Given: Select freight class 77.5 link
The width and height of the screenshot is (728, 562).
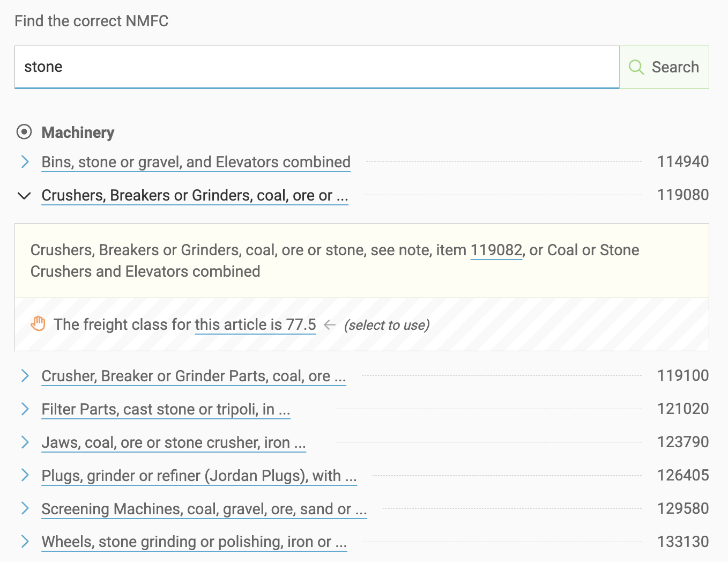Looking at the screenshot, I should (x=255, y=324).
